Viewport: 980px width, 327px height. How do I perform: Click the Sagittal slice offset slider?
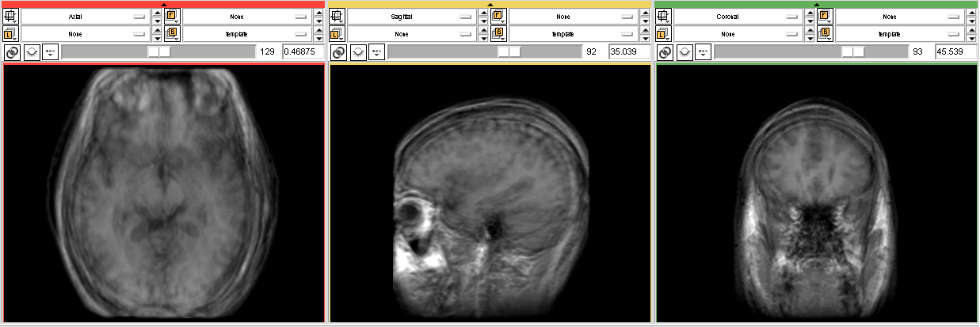click(x=483, y=52)
